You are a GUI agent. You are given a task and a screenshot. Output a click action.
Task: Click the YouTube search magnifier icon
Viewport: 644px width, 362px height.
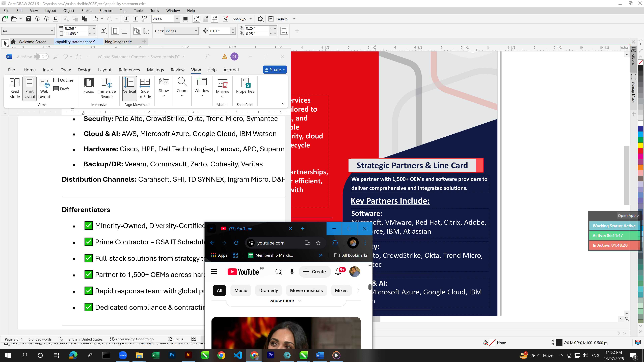click(278, 271)
